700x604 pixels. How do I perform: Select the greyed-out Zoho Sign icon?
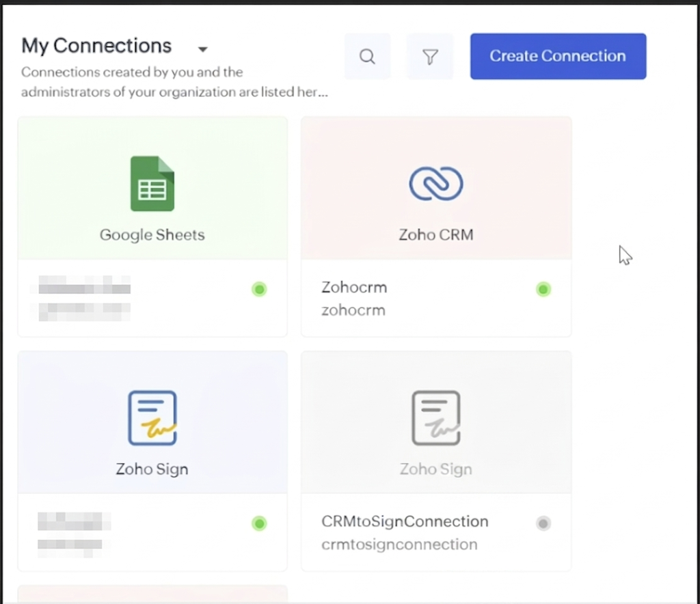click(436, 418)
